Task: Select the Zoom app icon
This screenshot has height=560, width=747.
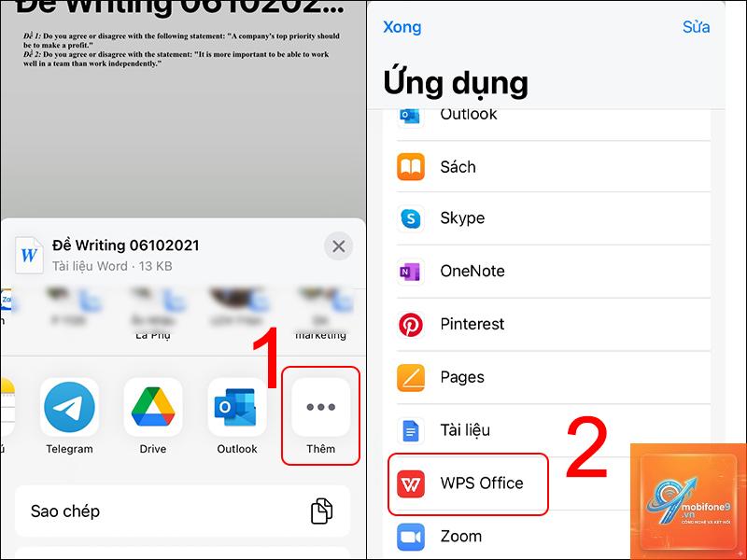Action: coord(411,537)
